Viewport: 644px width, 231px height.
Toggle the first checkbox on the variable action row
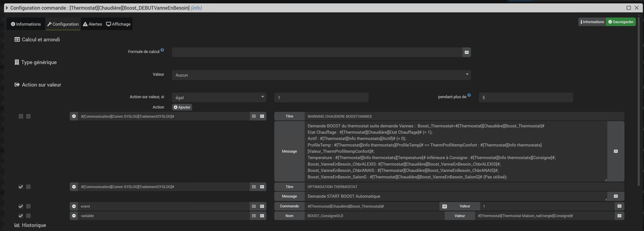click(21, 216)
